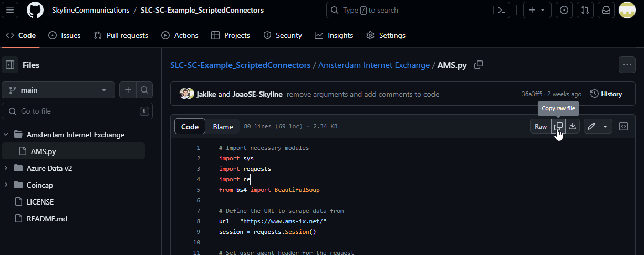
Task: Click the 'Go to file' input field
Action: [x=77, y=111]
